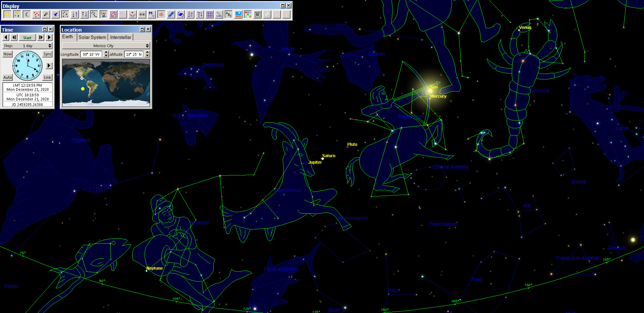
Task: Click the binocular eyes icon
Action: pos(142,14)
